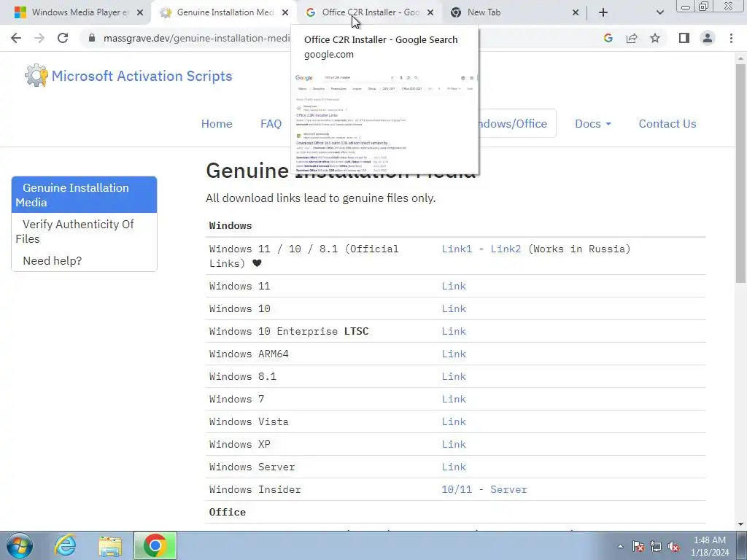Open the Windows 7 download link
The height and width of the screenshot is (560, 747).
[454, 399]
